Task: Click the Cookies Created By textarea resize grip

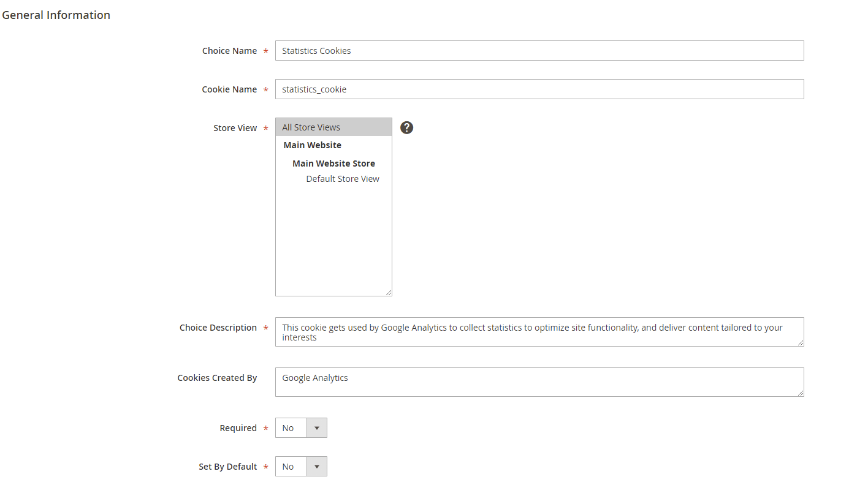Action: [801, 393]
